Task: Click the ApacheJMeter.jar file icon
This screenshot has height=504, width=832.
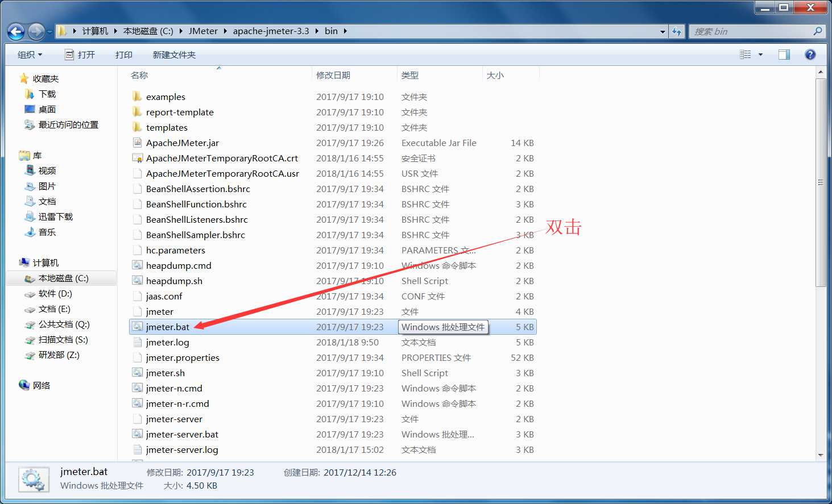Action: pyautogui.click(x=137, y=142)
